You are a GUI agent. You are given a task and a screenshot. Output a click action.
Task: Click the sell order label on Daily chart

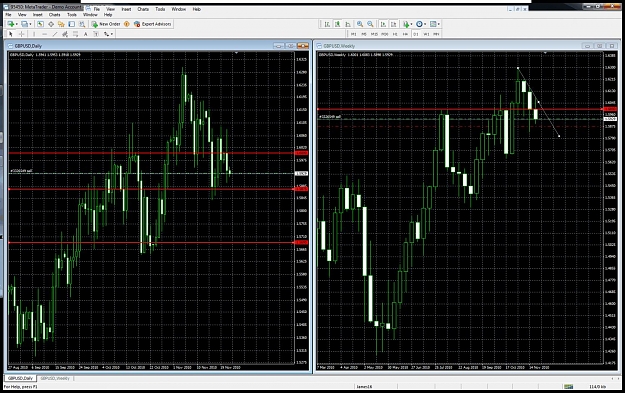(x=21, y=171)
